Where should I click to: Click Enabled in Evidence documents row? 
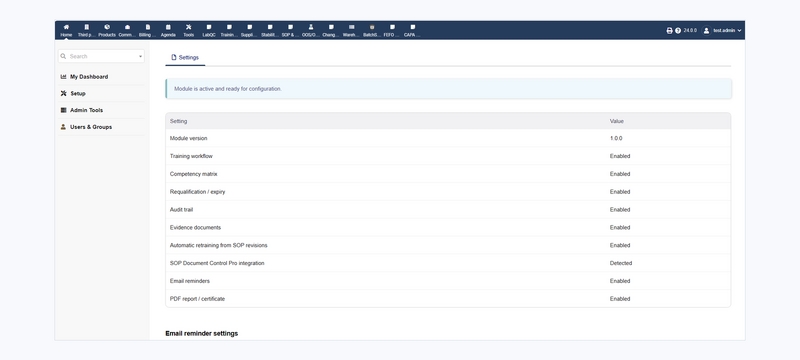[x=620, y=227]
